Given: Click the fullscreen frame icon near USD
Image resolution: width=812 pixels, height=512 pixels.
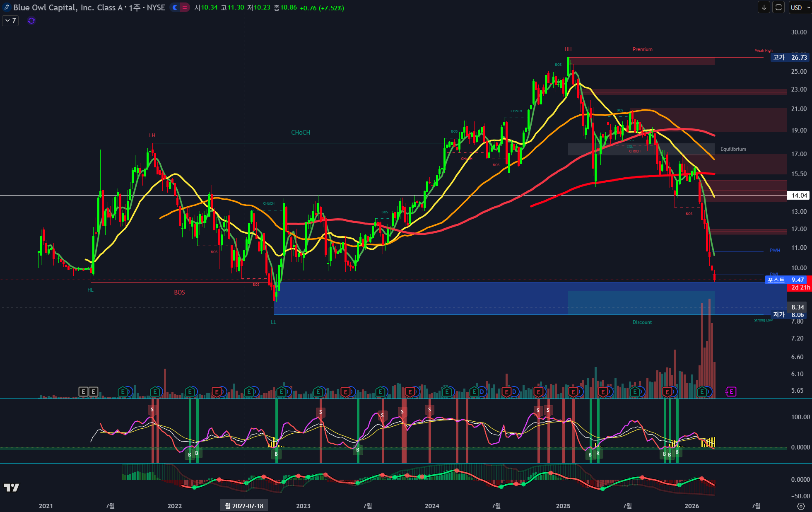Looking at the screenshot, I should pyautogui.click(x=778, y=7).
